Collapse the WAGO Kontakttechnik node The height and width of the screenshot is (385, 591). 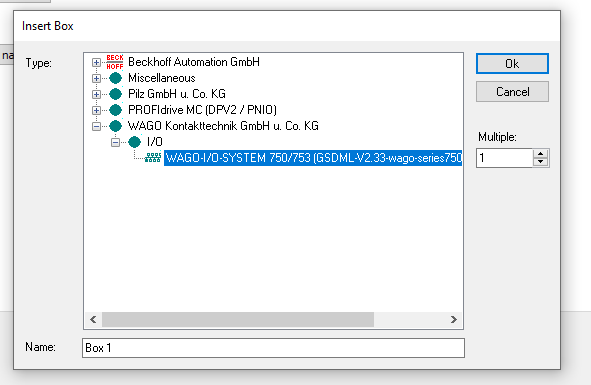point(96,126)
